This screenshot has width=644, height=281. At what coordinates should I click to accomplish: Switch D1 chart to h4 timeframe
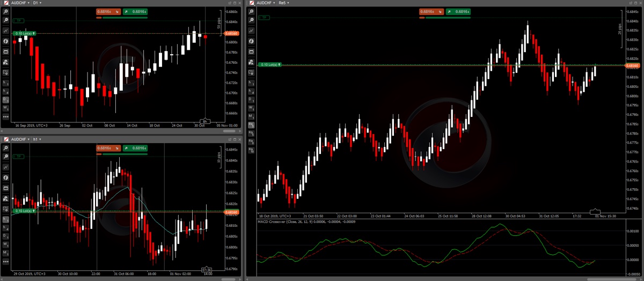pos(5,92)
